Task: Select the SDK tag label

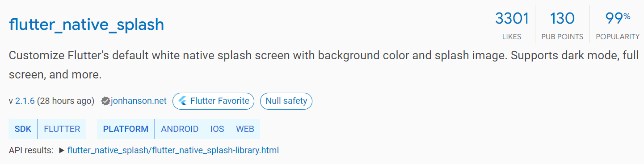Action: pos(23,129)
